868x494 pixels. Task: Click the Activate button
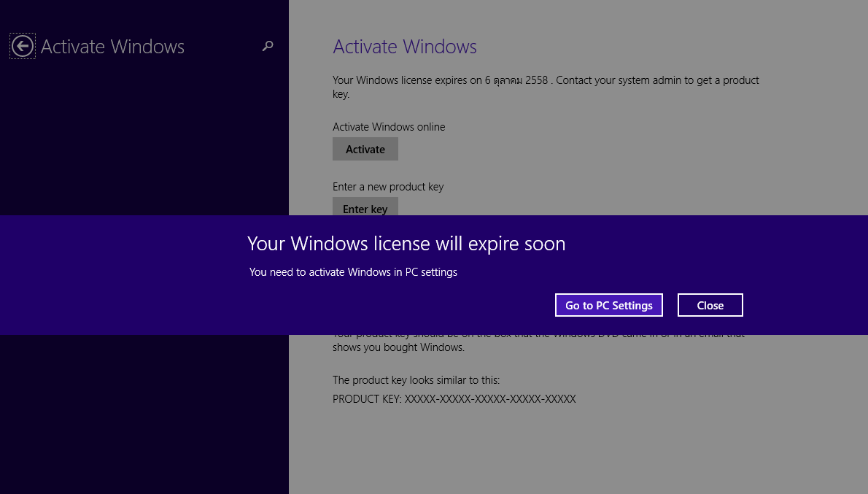[365, 149]
